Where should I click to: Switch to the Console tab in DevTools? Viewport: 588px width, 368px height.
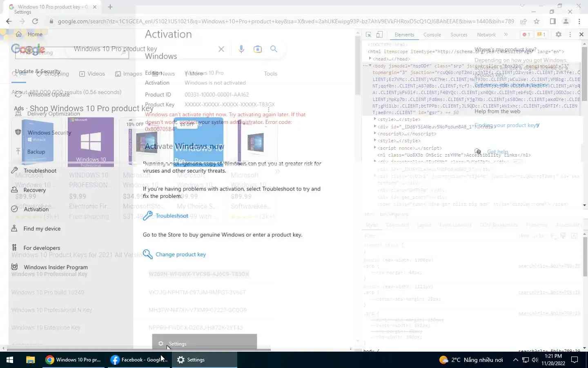432,35
